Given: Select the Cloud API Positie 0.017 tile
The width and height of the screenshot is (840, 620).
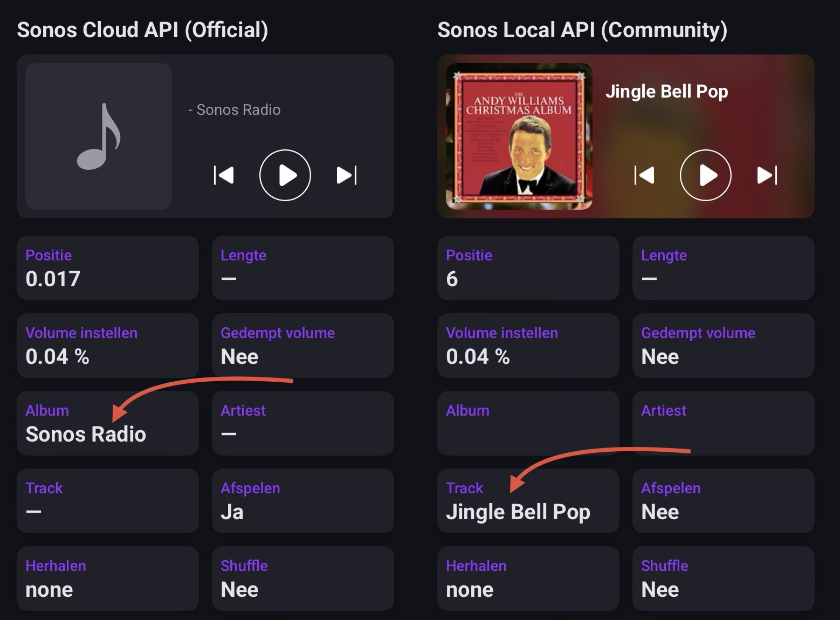Looking at the screenshot, I should 108,268.
